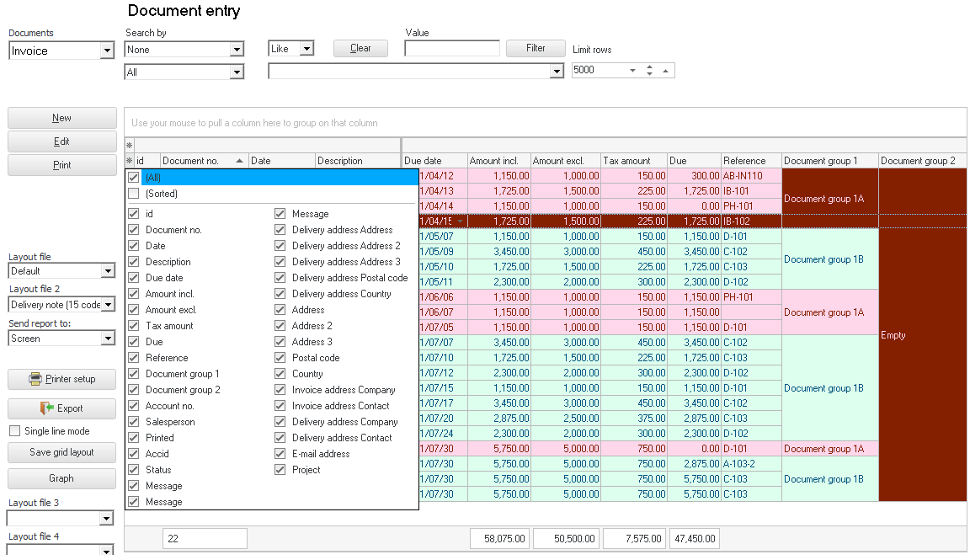
Task: Uncheck the E-mail address column checkbox
Action: point(280,454)
